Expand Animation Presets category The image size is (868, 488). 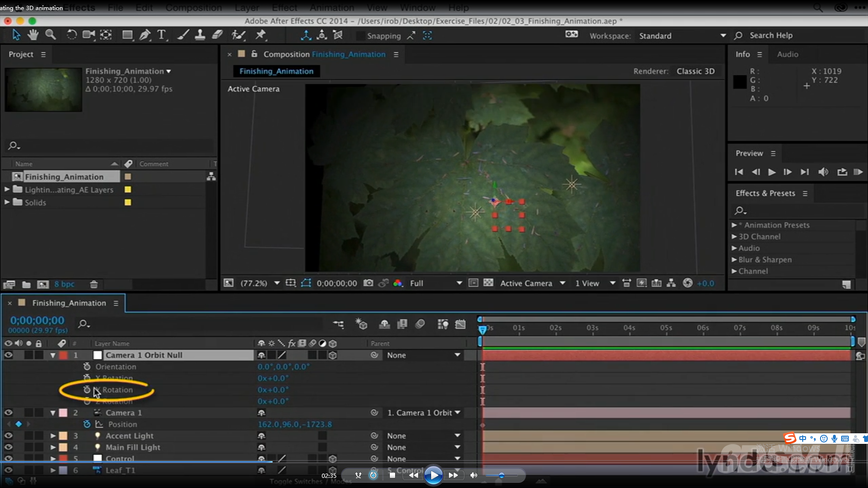click(x=734, y=225)
